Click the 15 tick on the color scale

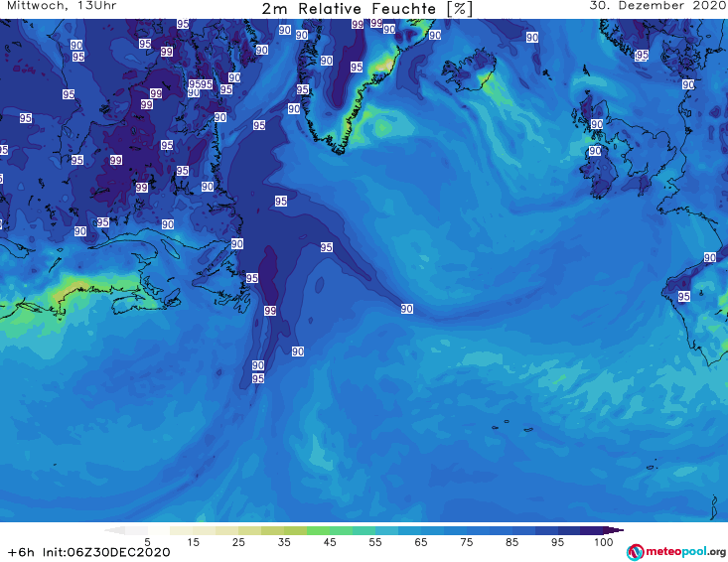click(x=193, y=542)
